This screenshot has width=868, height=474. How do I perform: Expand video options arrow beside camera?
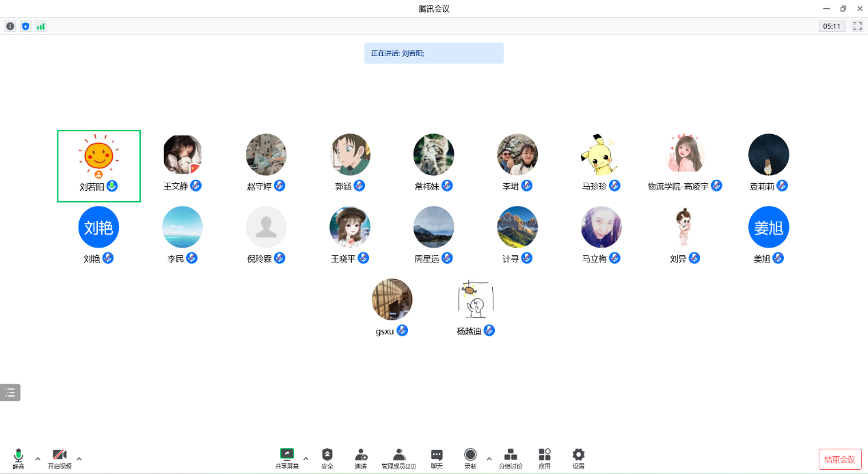coord(79,458)
